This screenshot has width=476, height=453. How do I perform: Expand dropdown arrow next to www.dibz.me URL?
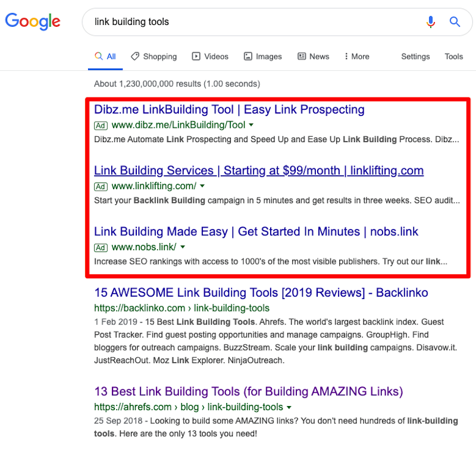251,125
